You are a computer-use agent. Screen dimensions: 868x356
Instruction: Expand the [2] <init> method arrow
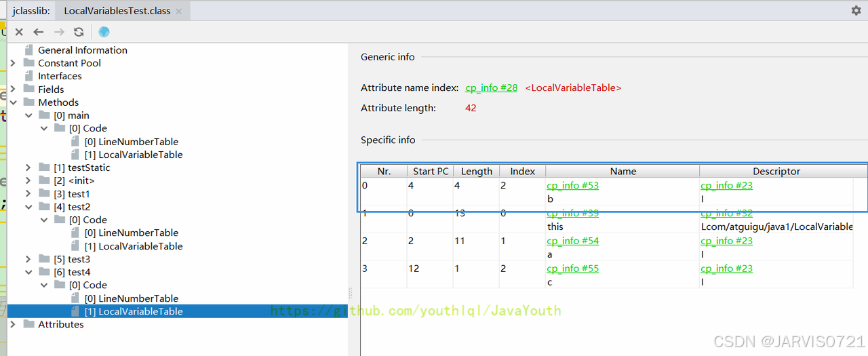pos(28,180)
